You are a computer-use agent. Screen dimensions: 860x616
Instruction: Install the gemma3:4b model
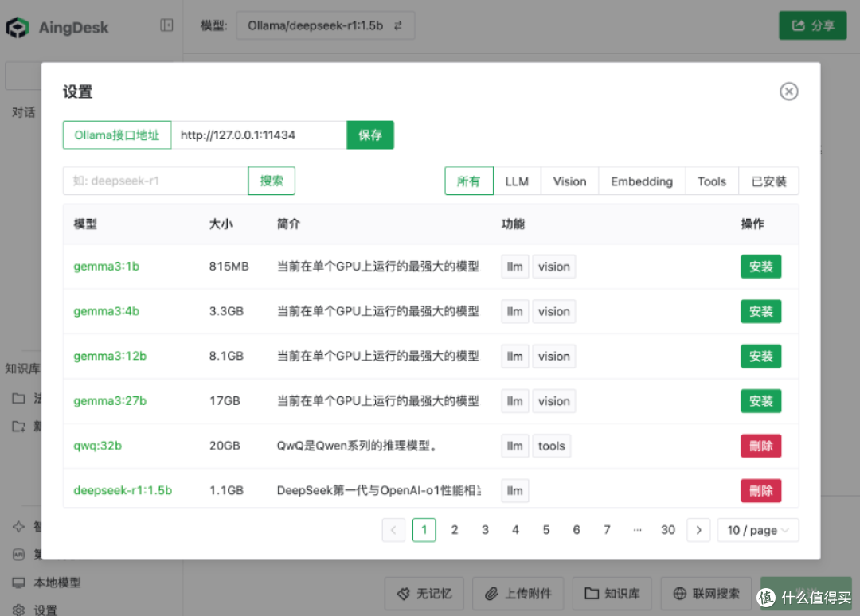(760, 312)
